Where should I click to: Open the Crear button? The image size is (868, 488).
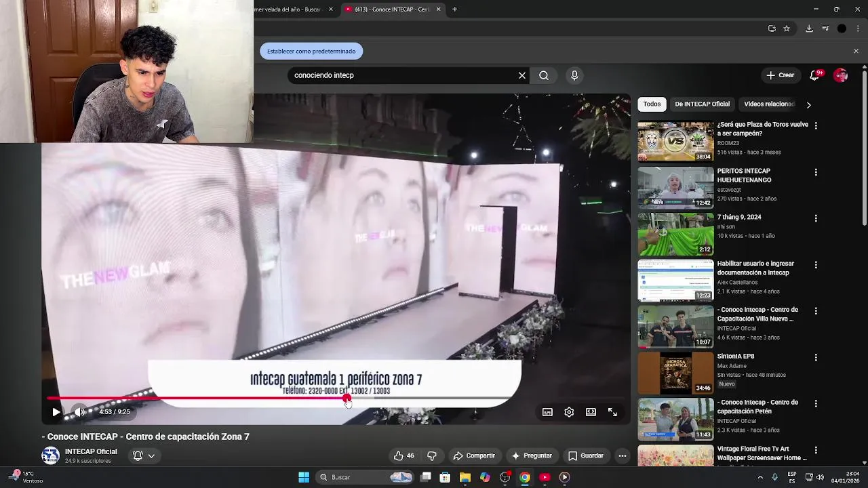[780, 75]
